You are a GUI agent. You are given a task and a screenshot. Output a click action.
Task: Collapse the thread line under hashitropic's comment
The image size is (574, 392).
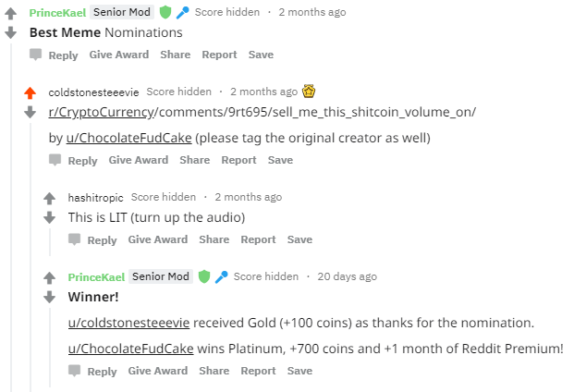pos(50,242)
